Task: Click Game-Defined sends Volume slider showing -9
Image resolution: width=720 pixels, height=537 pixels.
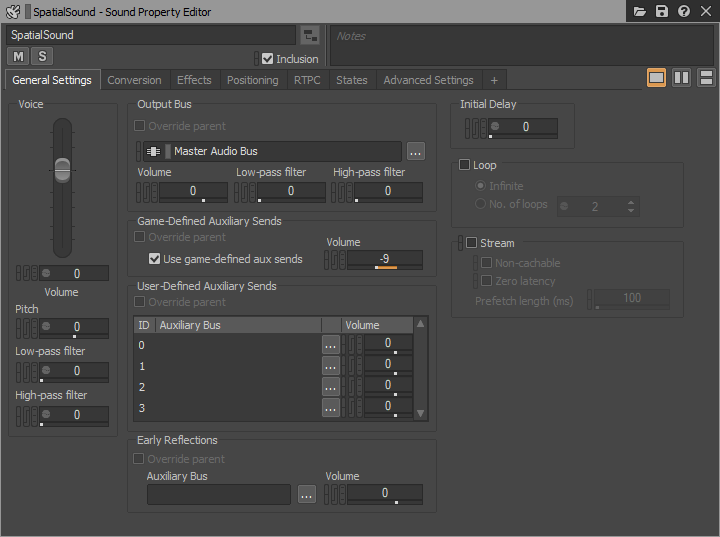Action: click(385, 260)
